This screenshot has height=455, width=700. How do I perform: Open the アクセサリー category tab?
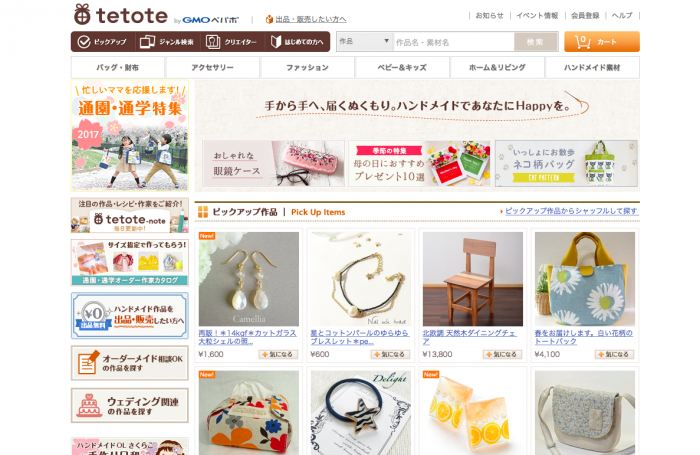click(212, 67)
